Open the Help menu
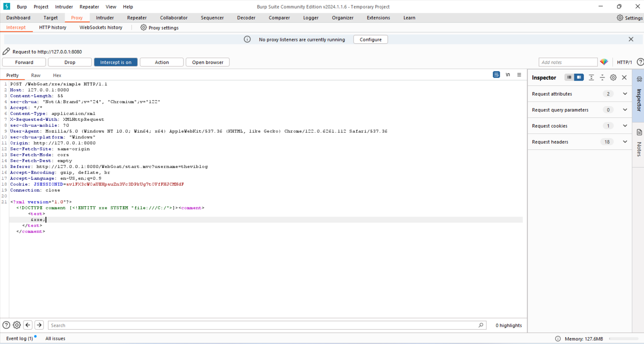This screenshot has width=644, height=344. point(128,7)
